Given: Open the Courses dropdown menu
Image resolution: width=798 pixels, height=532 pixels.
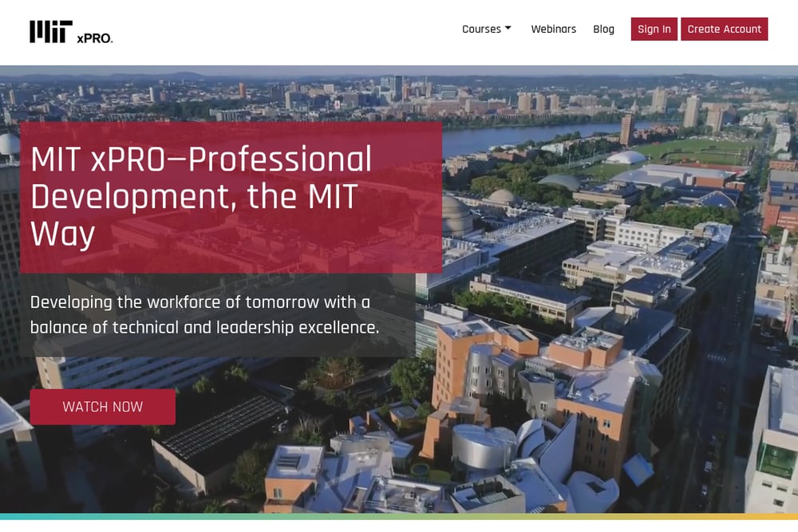Looking at the screenshot, I should pyautogui.click(x=487, y=29).
